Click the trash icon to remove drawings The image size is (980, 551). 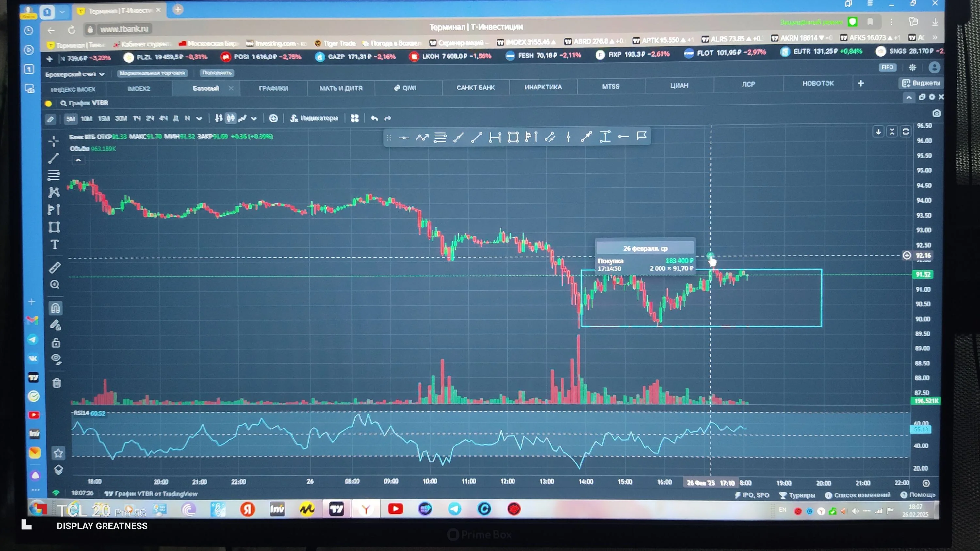pyautogui.click(x=57, y=382)
